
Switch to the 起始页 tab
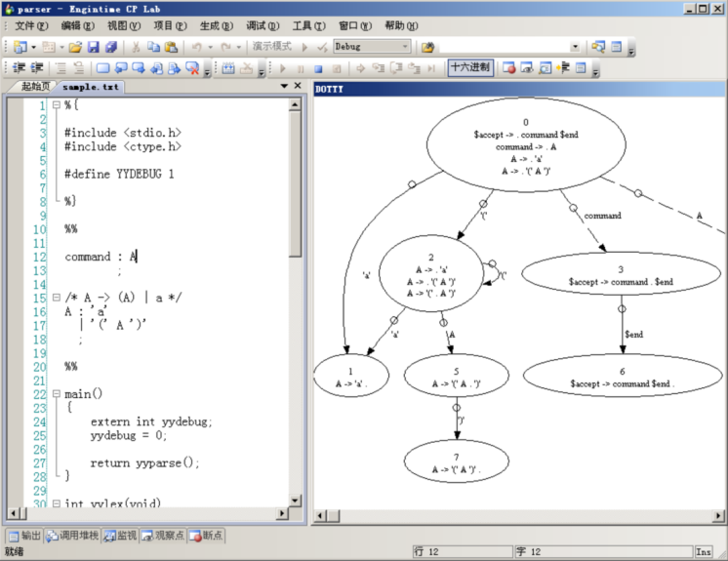pyautogui.click(x=34, y=87)
